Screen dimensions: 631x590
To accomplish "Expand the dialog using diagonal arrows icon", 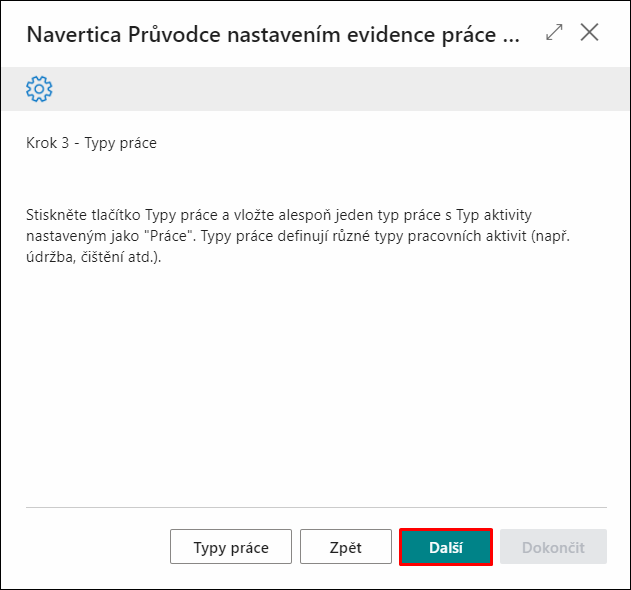I will pyautogui.click(x=554, y=32).
